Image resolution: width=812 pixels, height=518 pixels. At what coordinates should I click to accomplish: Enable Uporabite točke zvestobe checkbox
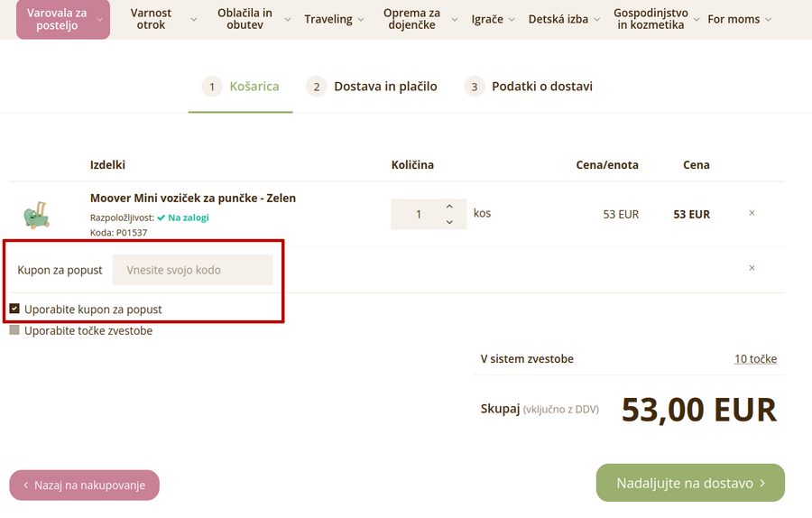coord(14,330)
